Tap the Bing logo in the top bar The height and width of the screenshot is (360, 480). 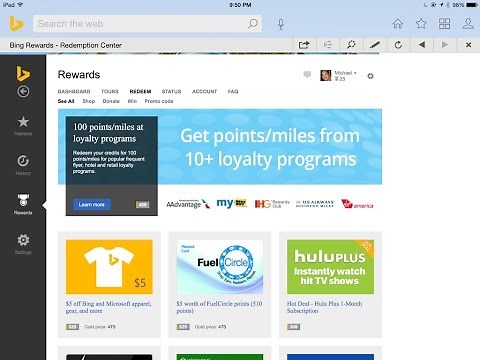[16, 24]
